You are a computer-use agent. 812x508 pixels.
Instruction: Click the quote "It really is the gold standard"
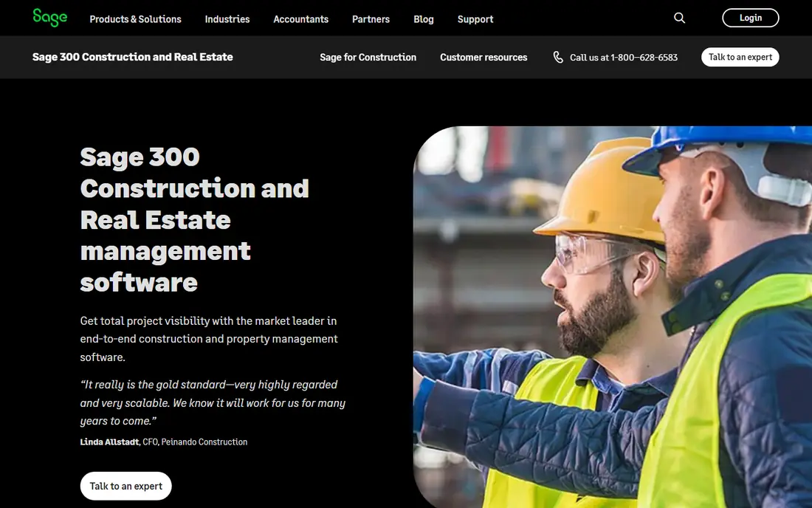click(x=213, y=403)
